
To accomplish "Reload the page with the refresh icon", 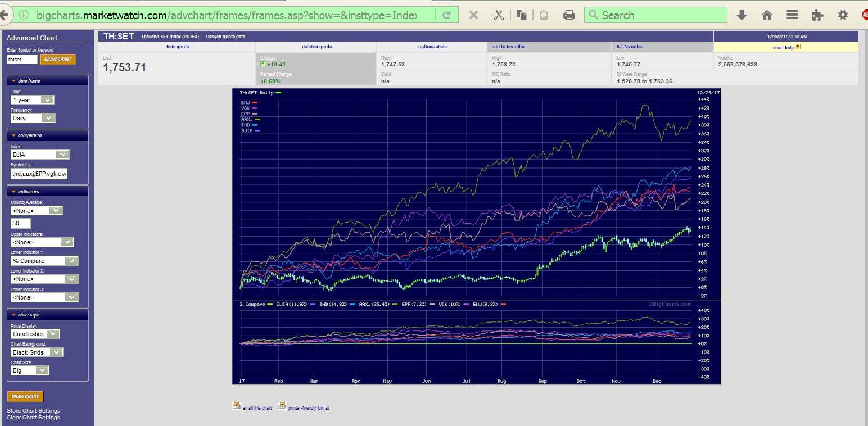I will tap(446, 15).
